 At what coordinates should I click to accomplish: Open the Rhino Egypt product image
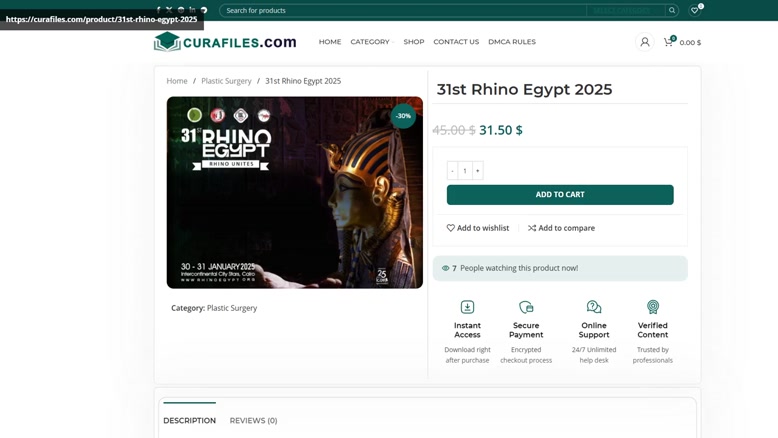coord(295,192)
